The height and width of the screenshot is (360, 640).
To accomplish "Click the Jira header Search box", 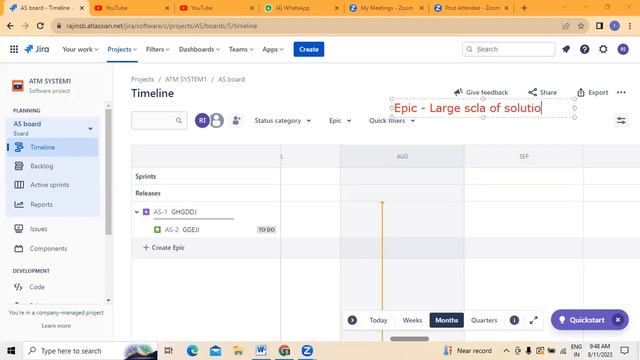I will (509, 49).
